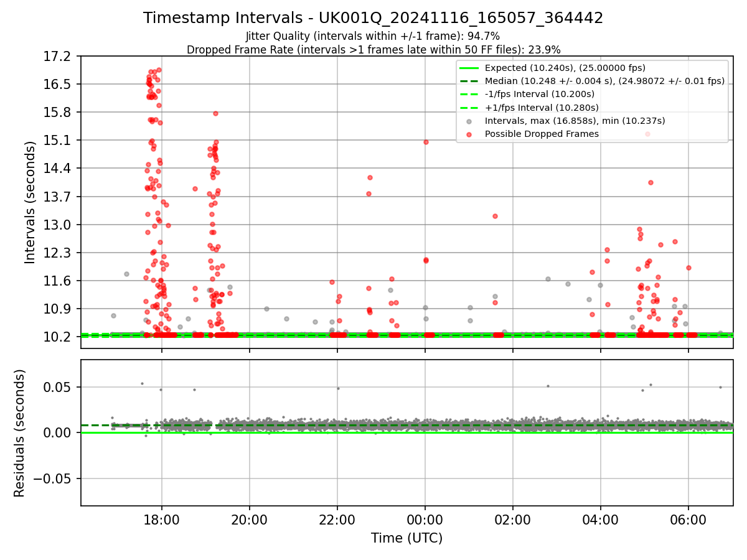747x560 pixels.
Task: Click the 04:00 x-axis tick label
Action: (x=601, y=520)
